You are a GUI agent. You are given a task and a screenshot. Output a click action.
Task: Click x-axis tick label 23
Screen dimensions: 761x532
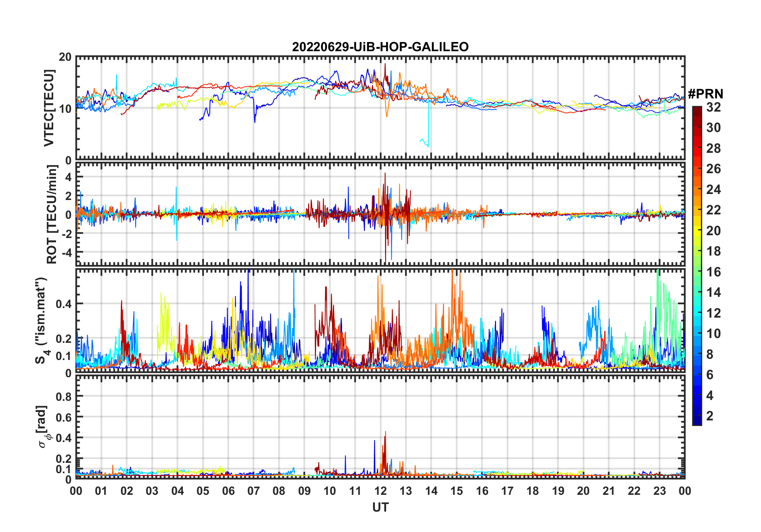click(x=659, y=491)
